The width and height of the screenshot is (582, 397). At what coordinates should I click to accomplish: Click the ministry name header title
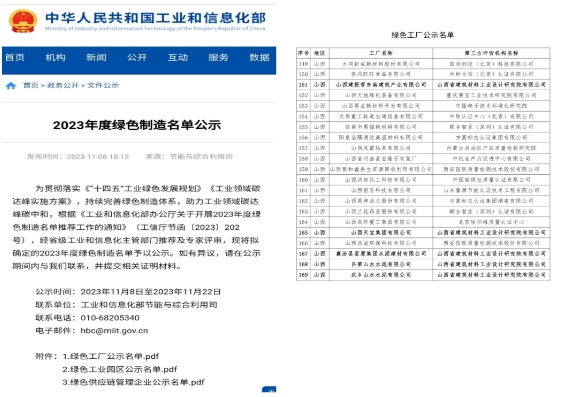[155, 18]
